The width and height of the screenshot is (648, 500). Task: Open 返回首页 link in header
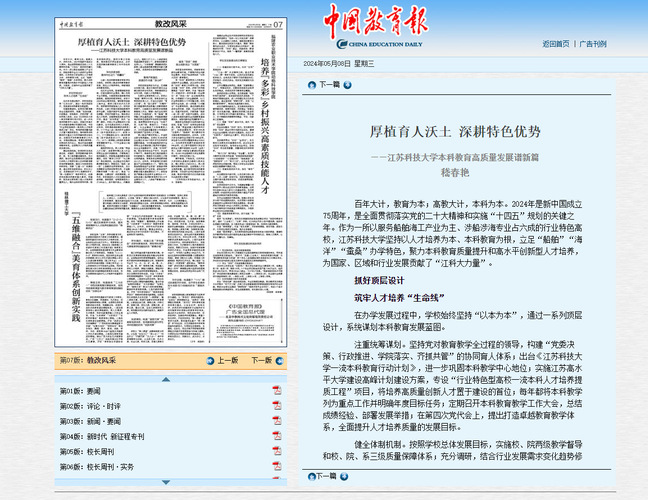(556, 44)
